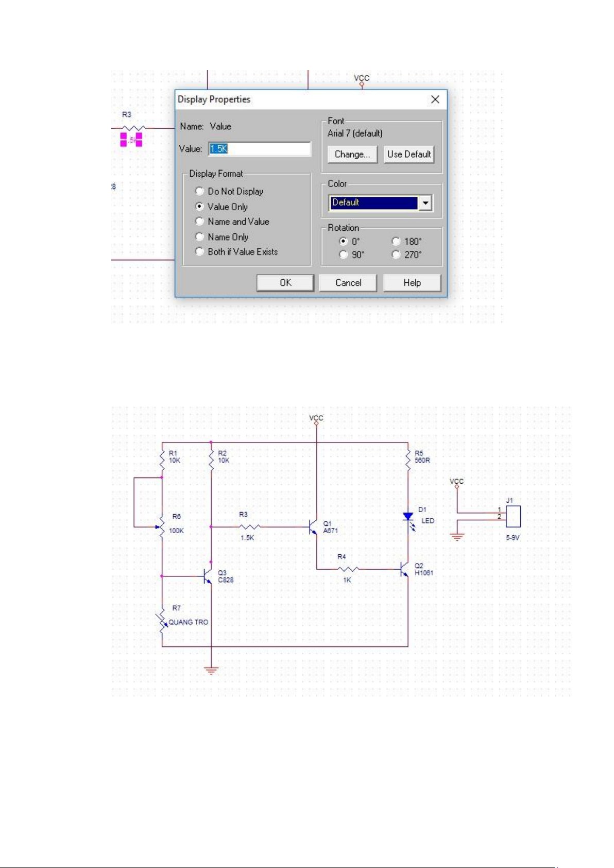Select the Q1 A671 transistor symbol
The width and height of the screenshot is (614, 868).
(313, 527)
